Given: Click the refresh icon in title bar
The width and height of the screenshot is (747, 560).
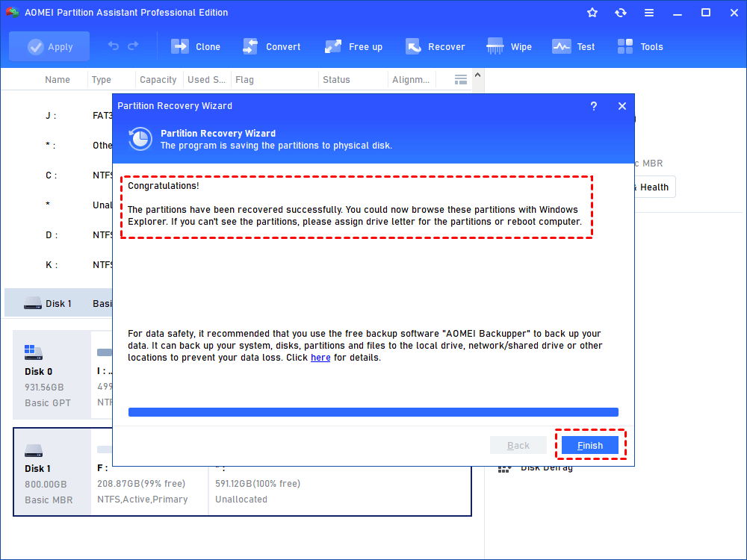Looking at the screenshot, I should [620, 13].
